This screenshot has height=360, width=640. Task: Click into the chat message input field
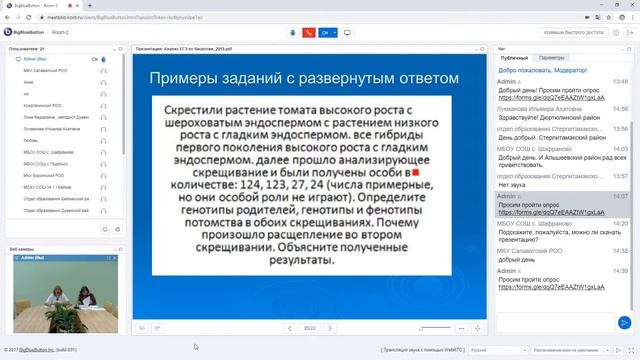click(555, 322)
